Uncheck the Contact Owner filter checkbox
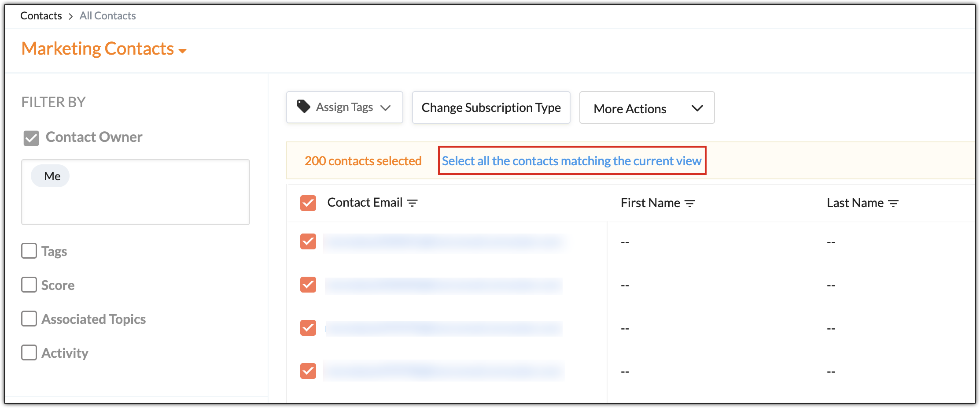This screenshot has width=980, height=408. (31, 138)
